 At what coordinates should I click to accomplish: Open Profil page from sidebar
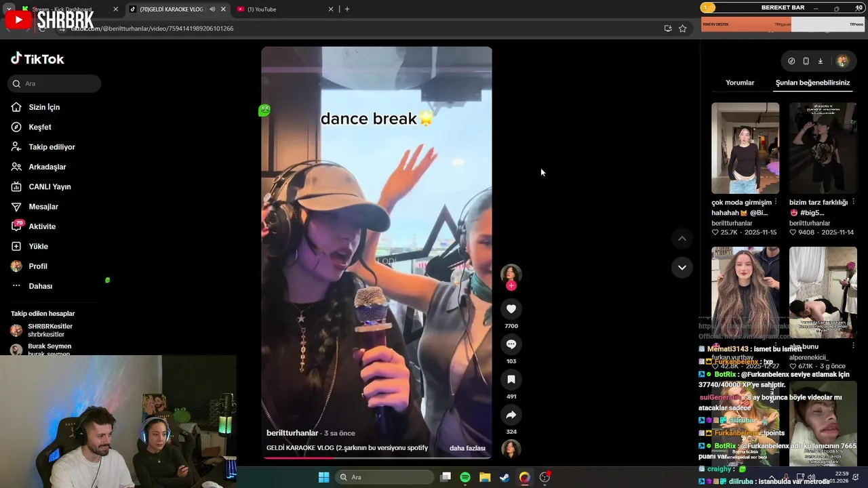38,266
